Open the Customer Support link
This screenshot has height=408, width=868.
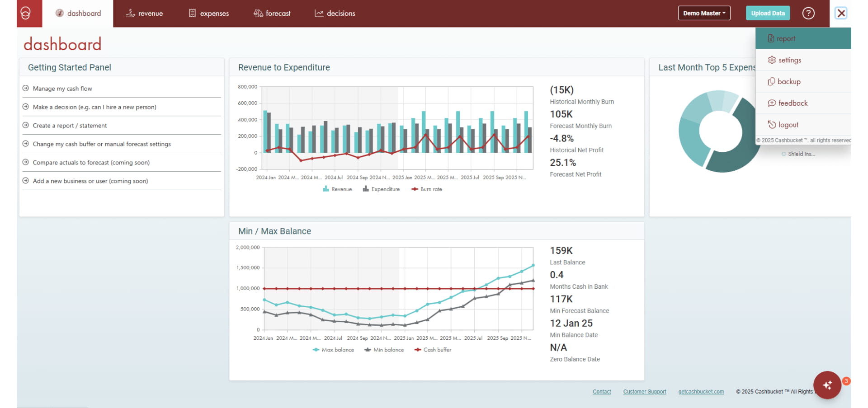644,392
